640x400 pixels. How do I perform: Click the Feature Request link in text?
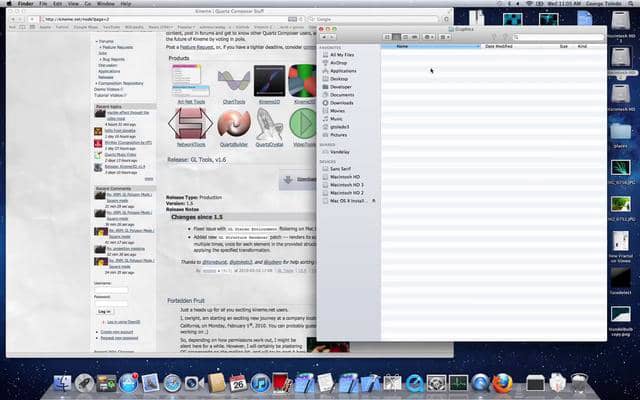[196, 47]
